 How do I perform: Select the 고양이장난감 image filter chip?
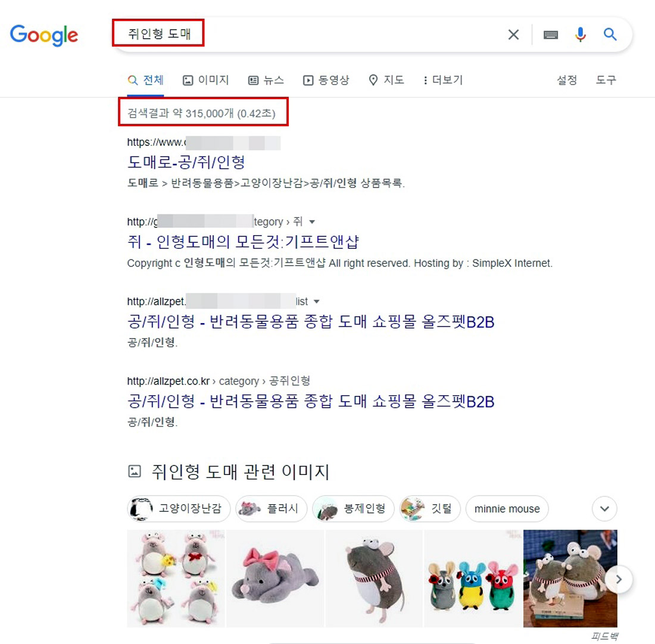179,508
